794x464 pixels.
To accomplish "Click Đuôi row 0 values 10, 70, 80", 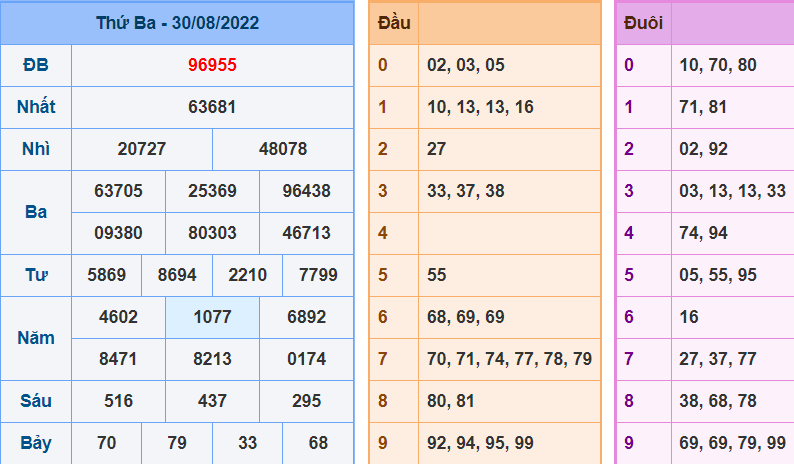I will [x=718, y=65].
